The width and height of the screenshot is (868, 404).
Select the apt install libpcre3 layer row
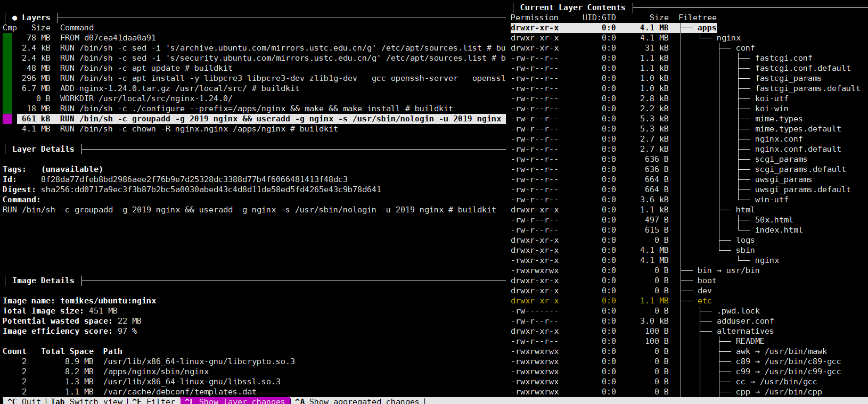click(261, 78)
